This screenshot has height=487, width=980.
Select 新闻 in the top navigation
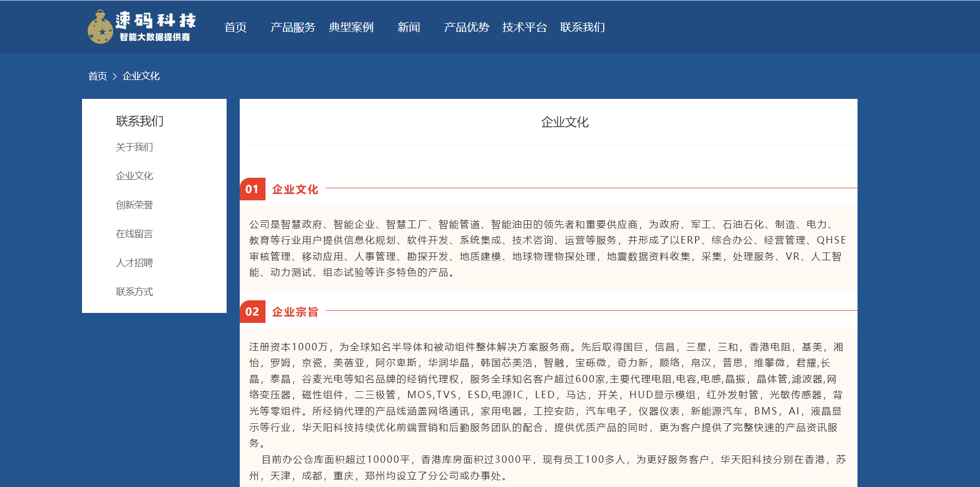[x=409, y=27]
